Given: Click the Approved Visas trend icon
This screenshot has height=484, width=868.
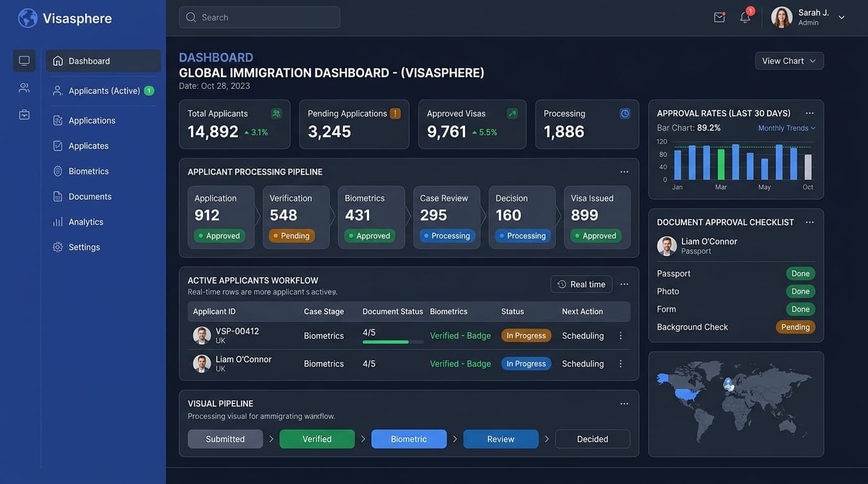Looking at the screenshot, I should click(x=512, y=113).
